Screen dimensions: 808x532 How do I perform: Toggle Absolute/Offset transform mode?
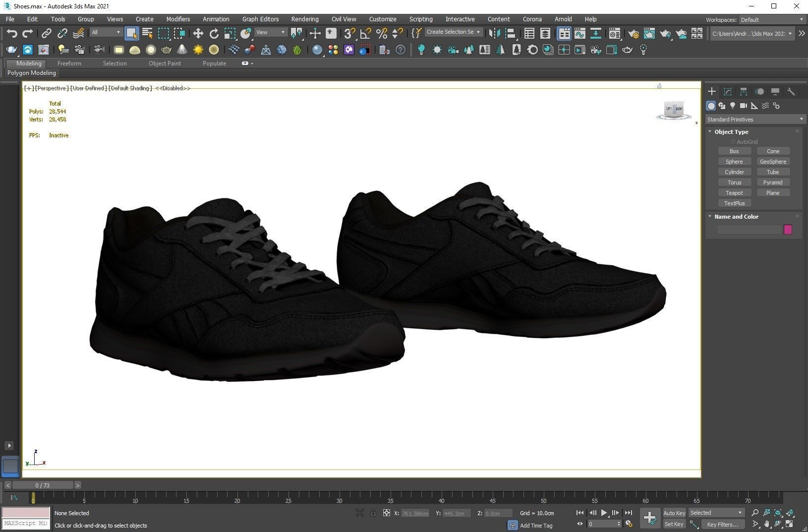(386, 513)
